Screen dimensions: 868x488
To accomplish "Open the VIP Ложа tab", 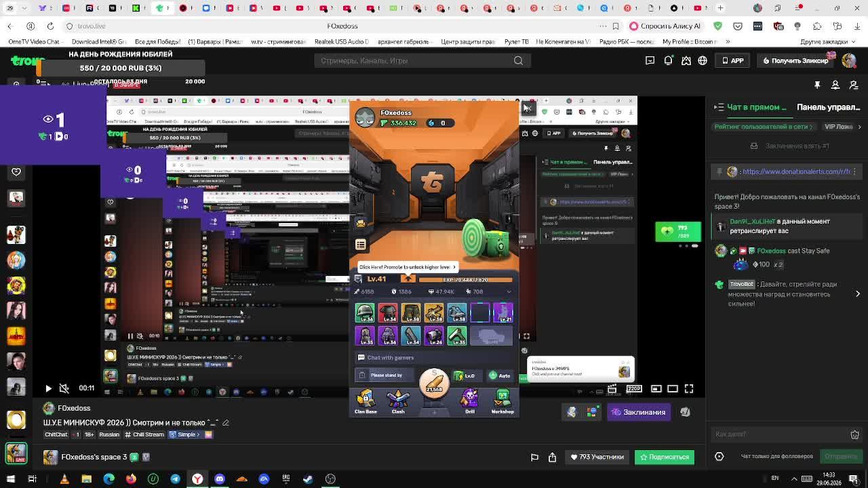I will point(838,127).
